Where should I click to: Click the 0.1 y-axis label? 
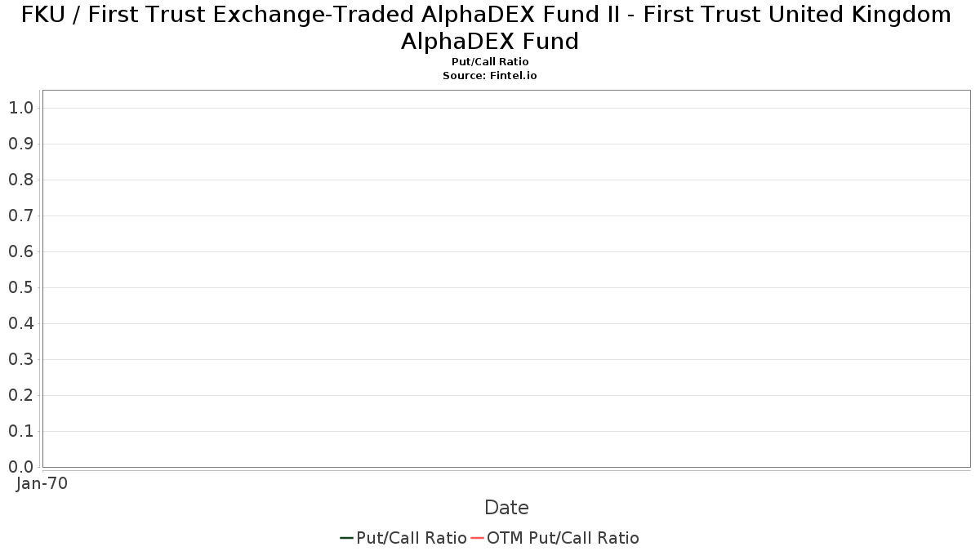[x=20, y=431]
